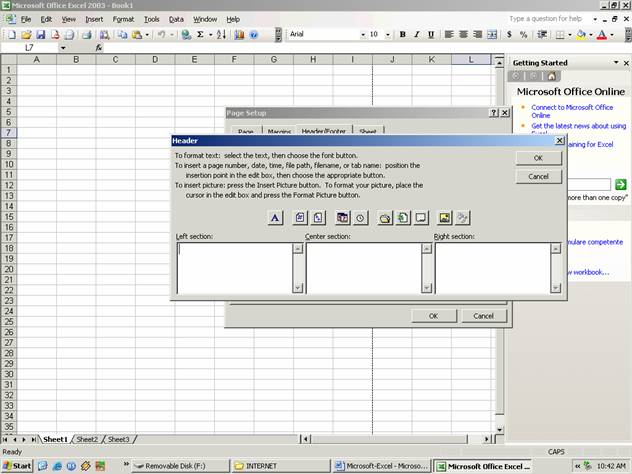This screenshot has height=474, width=632.
Task: Click the red Font Color A button
Action: pyautogui.click(x=602, y=35)
